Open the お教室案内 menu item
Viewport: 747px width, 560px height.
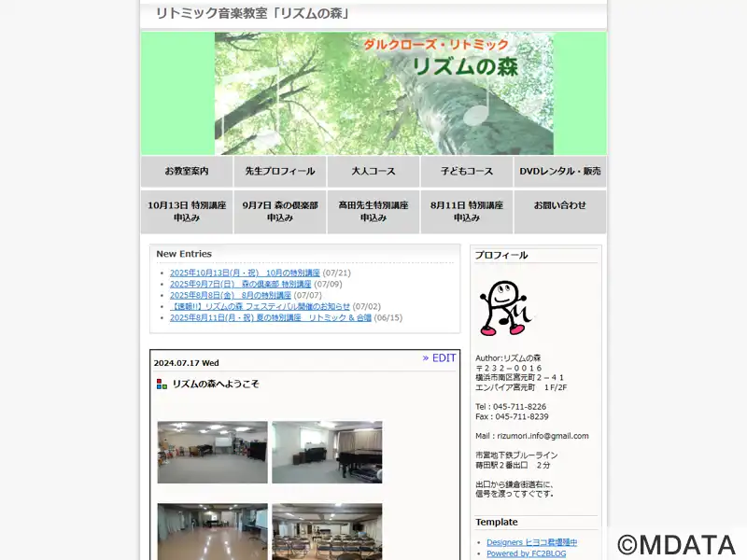tap(187, 172)
